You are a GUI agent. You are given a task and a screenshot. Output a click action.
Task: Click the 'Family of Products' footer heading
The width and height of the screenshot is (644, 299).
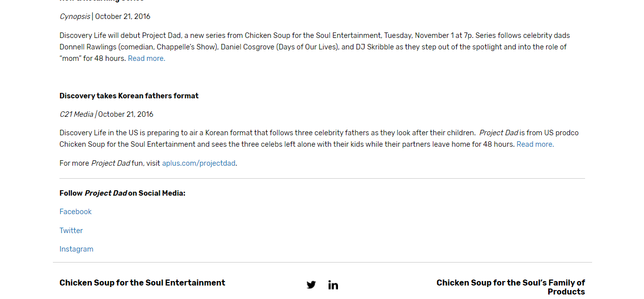click(511, 287)
